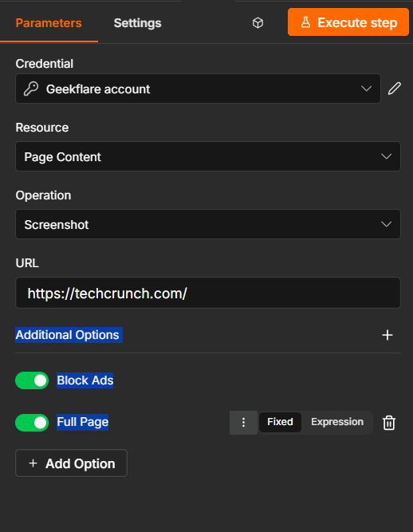Click the Add Option button
413x532 pixels.
click(71, 463)
